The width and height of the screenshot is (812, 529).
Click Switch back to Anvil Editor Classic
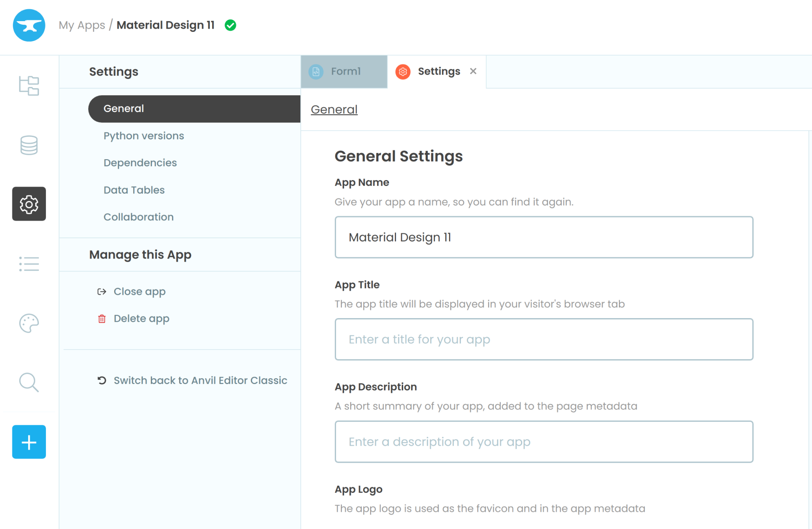[200, 380]
